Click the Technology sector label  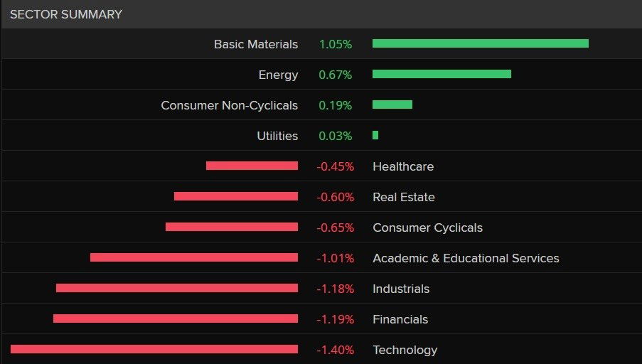405,350
